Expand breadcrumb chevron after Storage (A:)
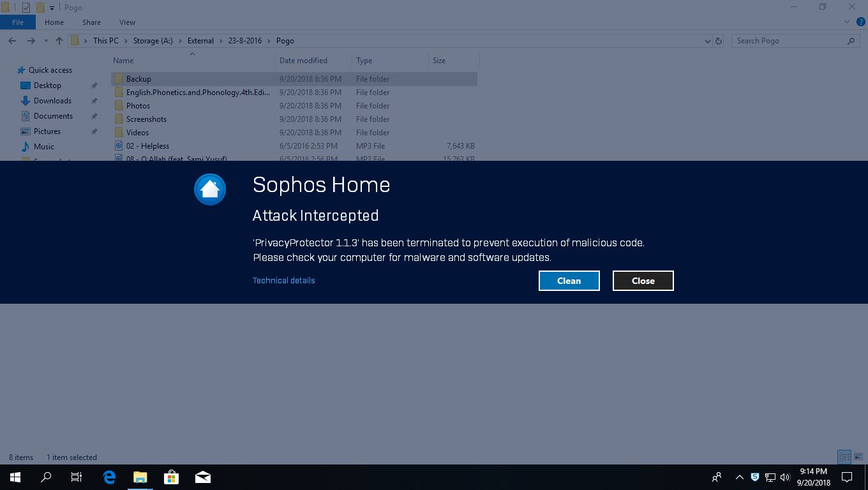 coord(180,41)
